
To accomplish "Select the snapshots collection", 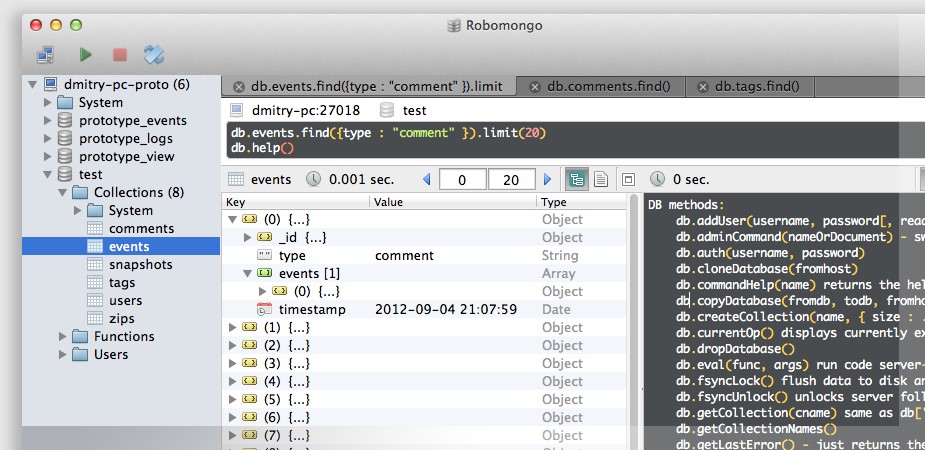I will [x=140, y=265].
